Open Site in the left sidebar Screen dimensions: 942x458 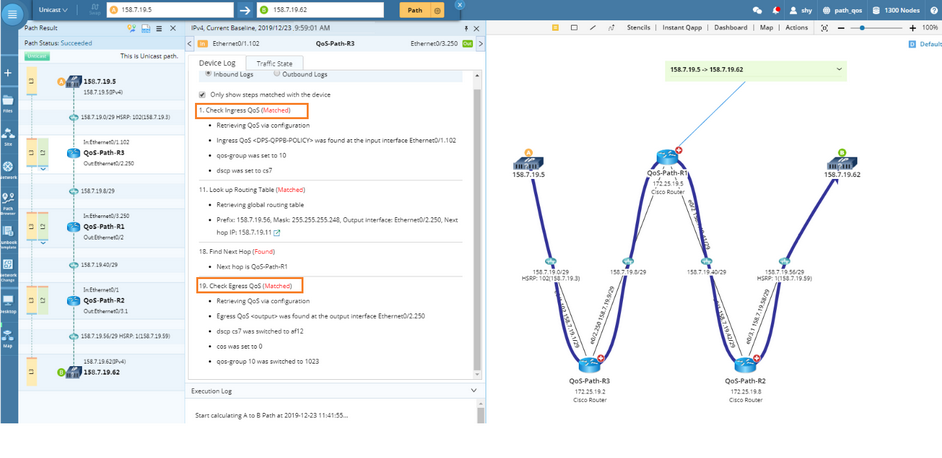[x=8, y=136]
